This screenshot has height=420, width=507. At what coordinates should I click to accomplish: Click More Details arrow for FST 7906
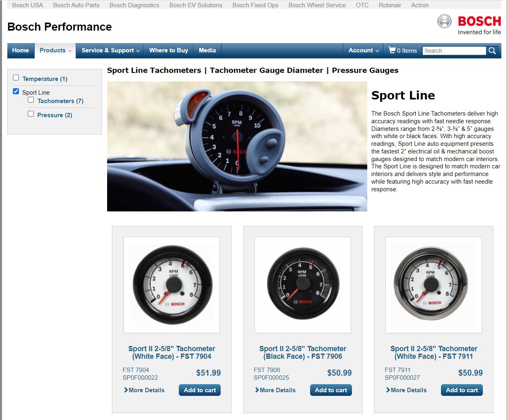click(257, 390)
